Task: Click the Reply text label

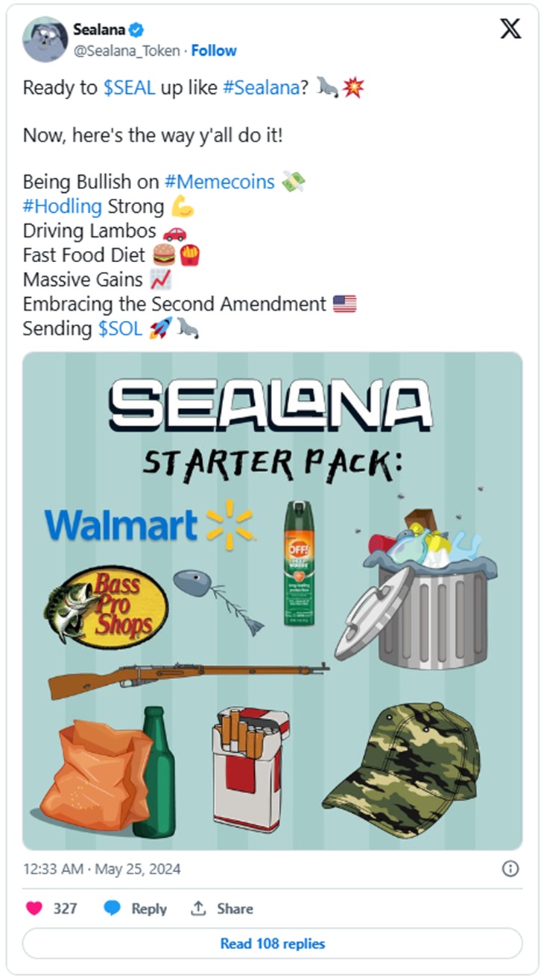Action: (149, 909)
